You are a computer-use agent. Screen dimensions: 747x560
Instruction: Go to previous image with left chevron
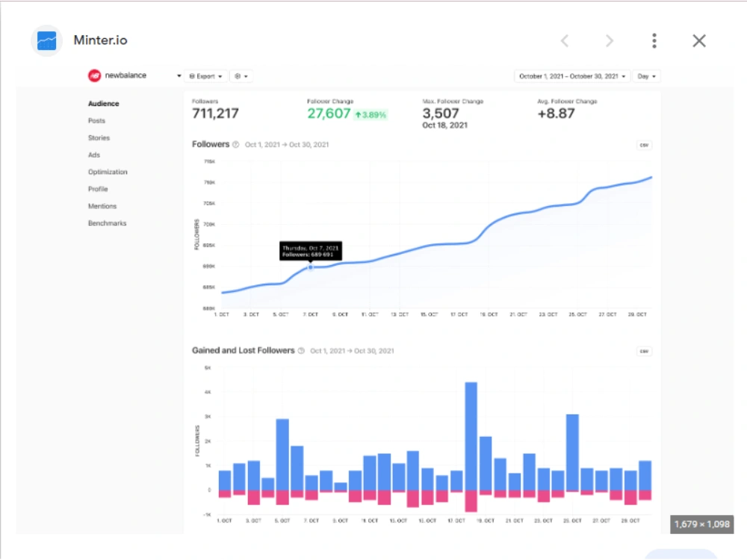click(x=565, y=41)
